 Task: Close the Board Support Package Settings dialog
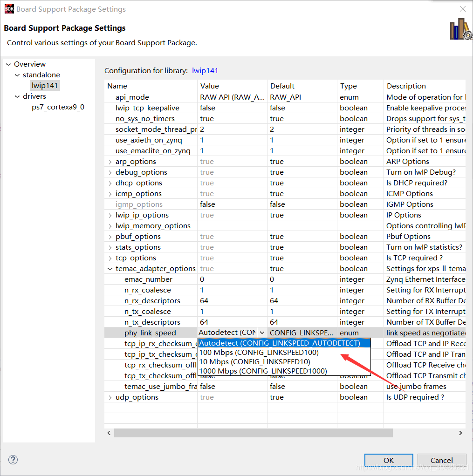pyautogui.click(x=463, y=9)
